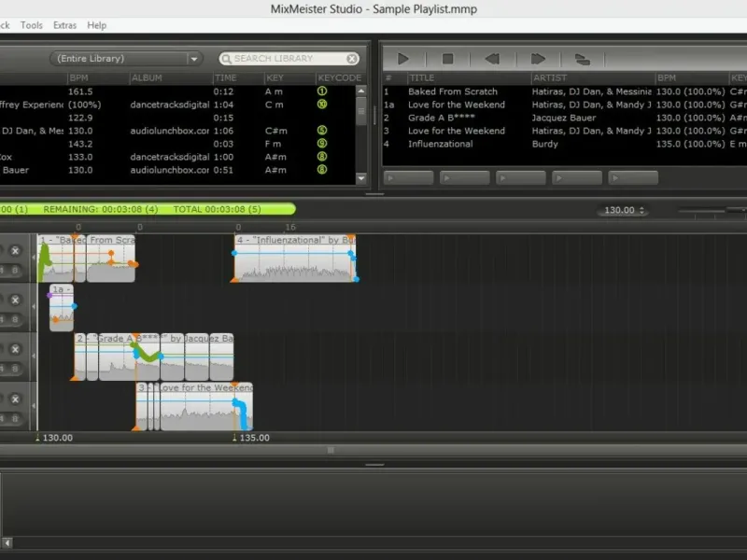Open the Tools menu
This screenshot has width=747, height=560.
[32, 25]
